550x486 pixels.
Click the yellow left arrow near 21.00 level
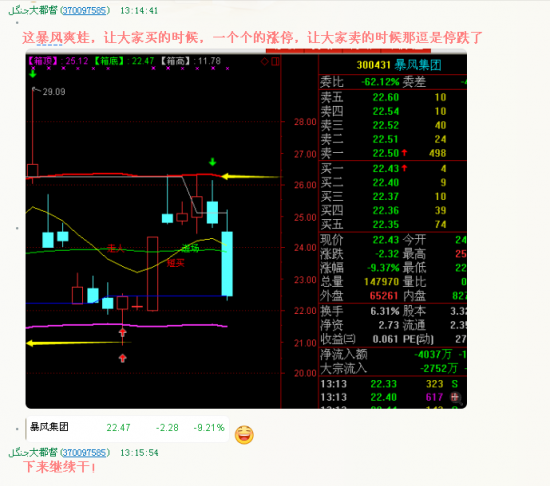(x=79, y=343)
